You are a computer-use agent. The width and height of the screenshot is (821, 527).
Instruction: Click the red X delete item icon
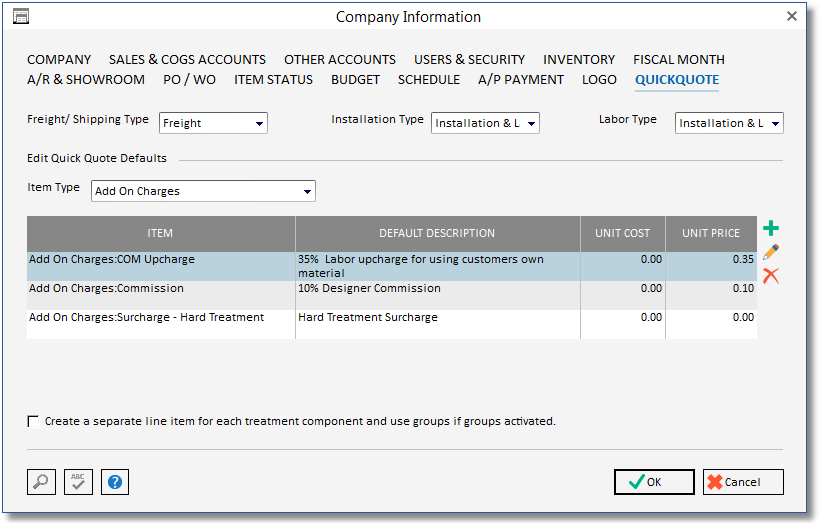pos(771,276)
